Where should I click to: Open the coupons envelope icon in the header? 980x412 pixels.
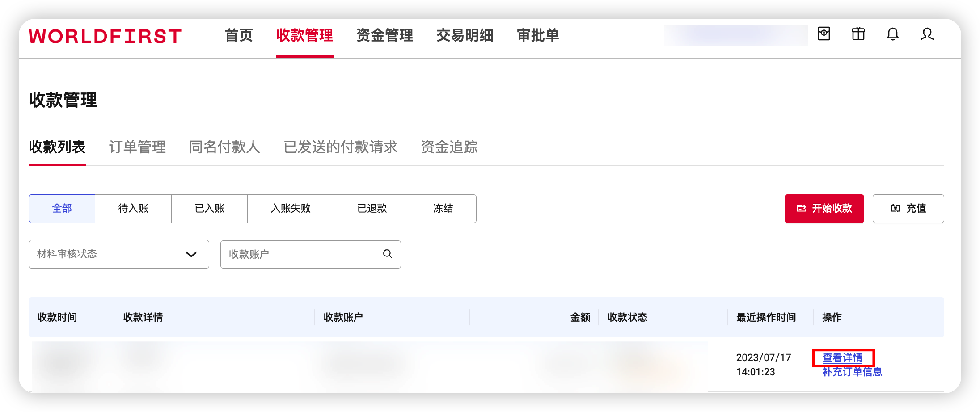pyautogui.click(x=824, y=34)
